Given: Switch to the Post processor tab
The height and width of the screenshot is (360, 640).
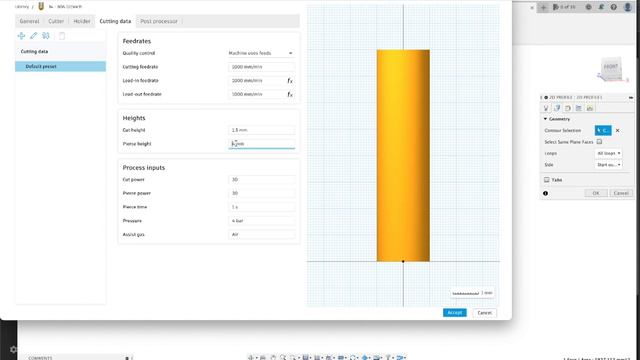Looking at the screenshot, I should (x=159, y=21).
